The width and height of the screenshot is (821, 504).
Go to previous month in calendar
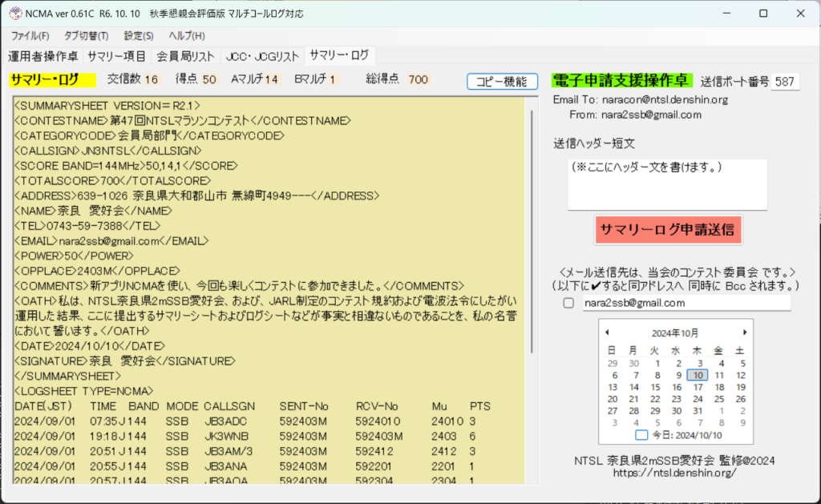pos(607,333)
